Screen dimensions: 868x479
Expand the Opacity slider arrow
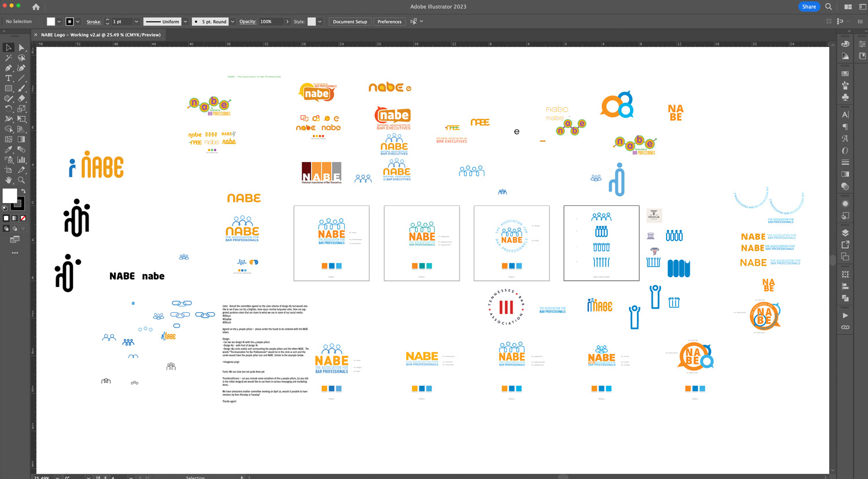pyautogui.click(x=288, y=21)
